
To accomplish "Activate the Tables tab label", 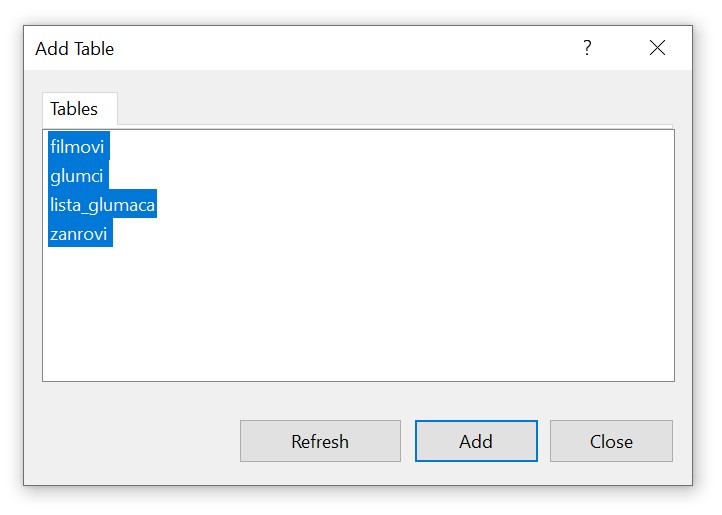I will [x=75, y=109].
